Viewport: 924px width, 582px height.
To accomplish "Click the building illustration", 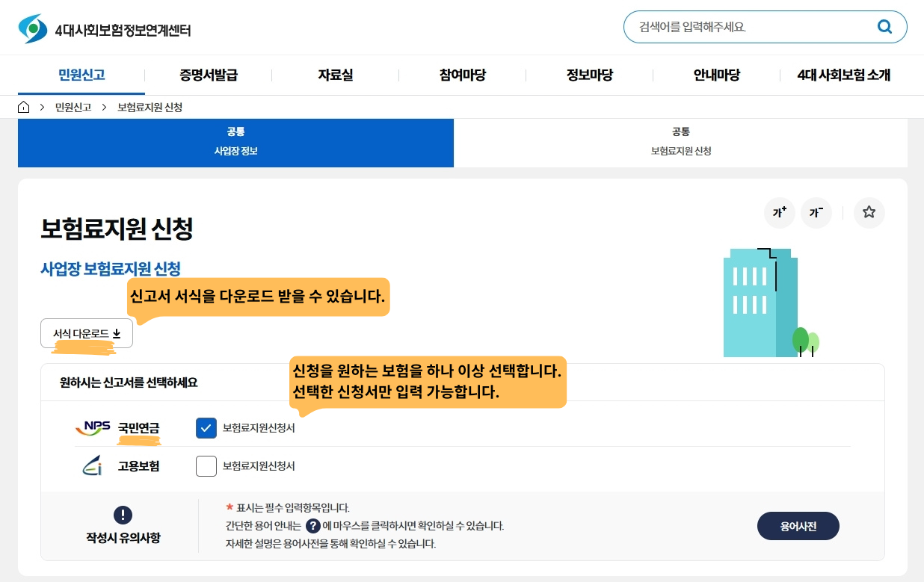I will click(x=771, y=303).
